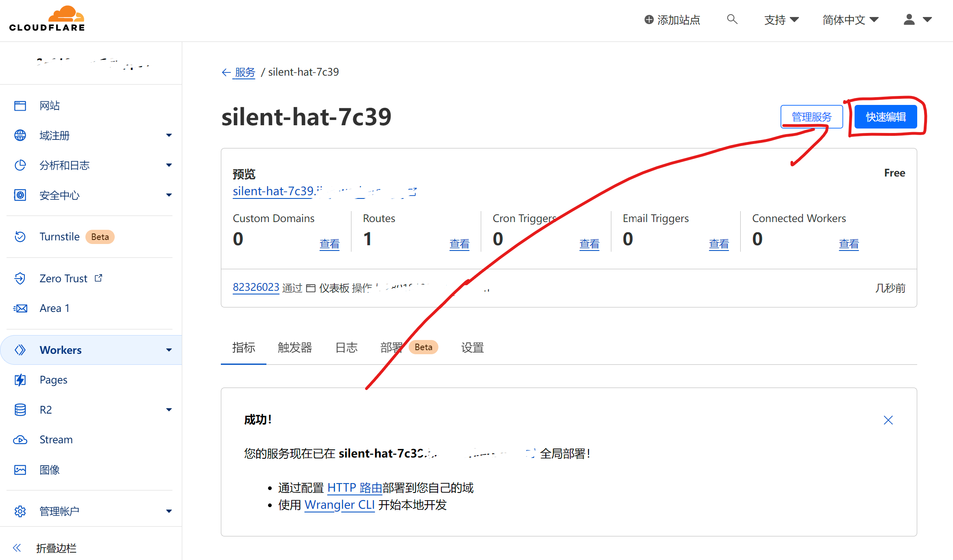This screenshot has height=560, width=953.
Task: Select 图像 in the sidebar
Action: click(x=50, y=469)
